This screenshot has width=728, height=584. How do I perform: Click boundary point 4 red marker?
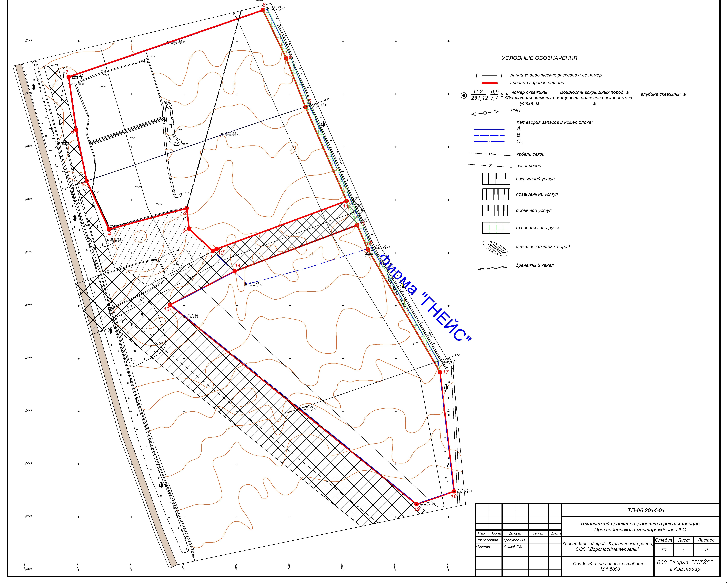pos(109,229)
